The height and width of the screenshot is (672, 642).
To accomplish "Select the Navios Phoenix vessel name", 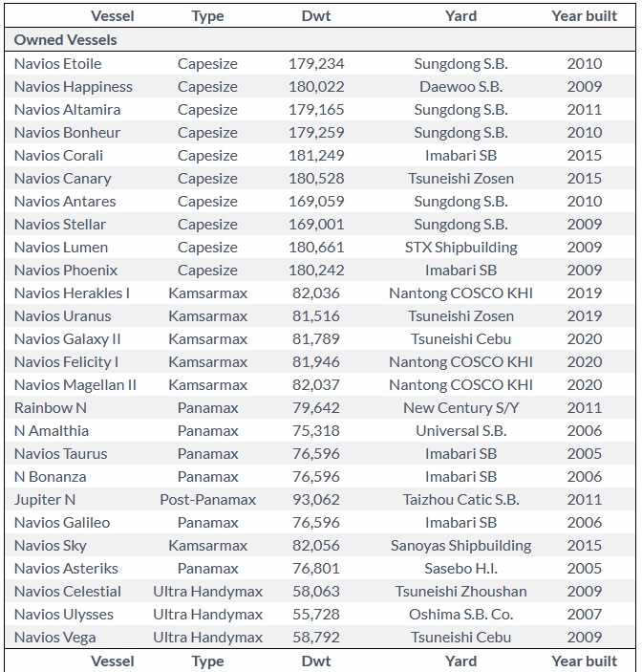I will 66,271.
